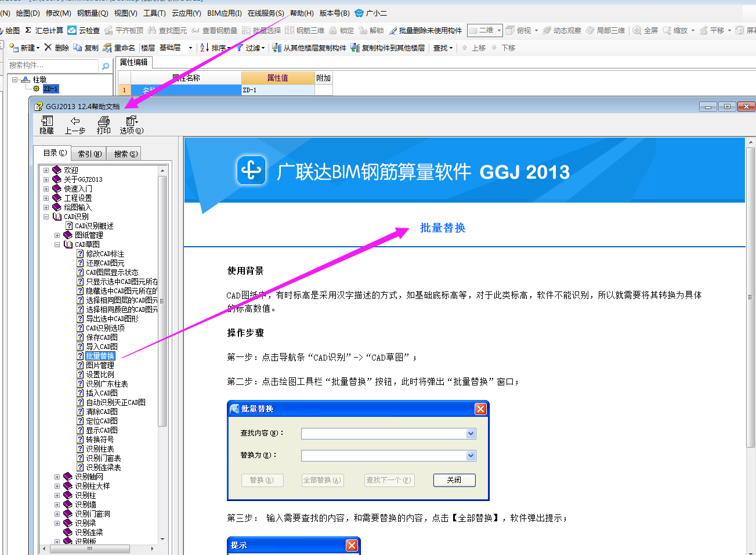Viewport: 756px width, 555px height.
Task: Click the 广小二 assistant button
Action: [371, 13]
